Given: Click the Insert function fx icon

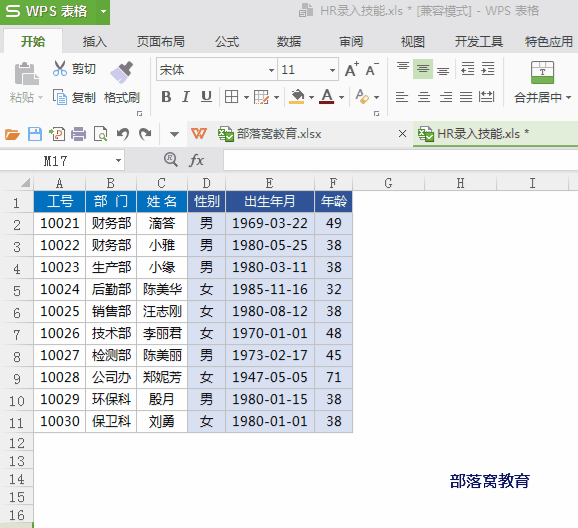Looking at the screenshot, I should pyautogui.click(x=196, y=160).
